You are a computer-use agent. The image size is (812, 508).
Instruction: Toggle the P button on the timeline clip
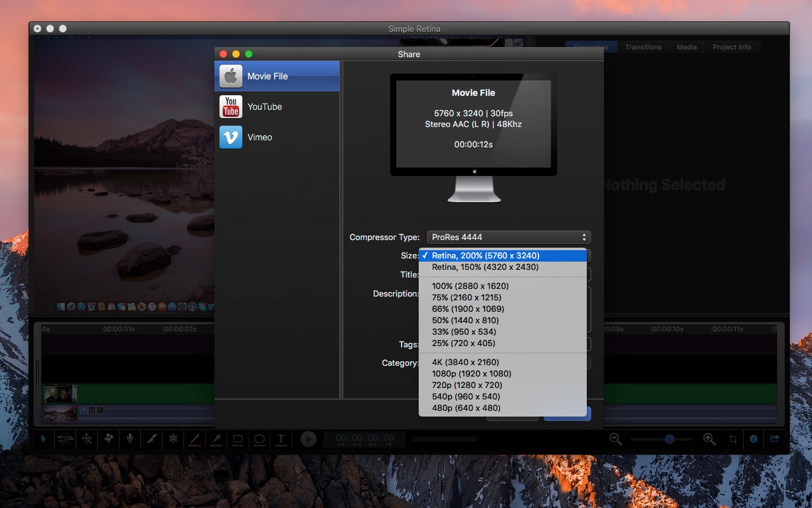(x=83, y=411)
